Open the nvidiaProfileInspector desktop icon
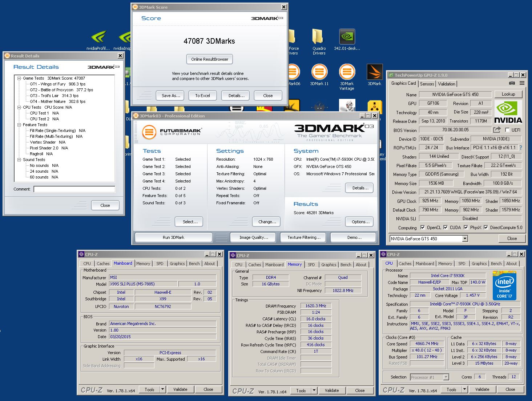Screen dimensions: 532x401 [x=98, y=40]
